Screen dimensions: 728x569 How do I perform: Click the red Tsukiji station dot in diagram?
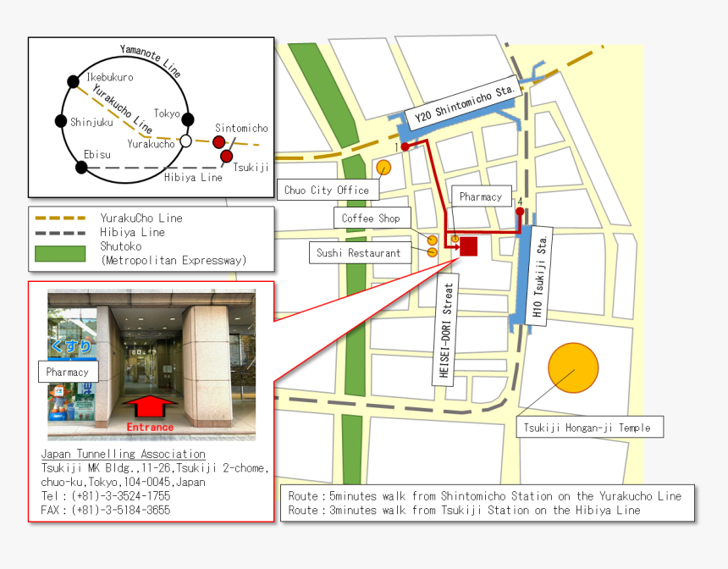[226, 156]
